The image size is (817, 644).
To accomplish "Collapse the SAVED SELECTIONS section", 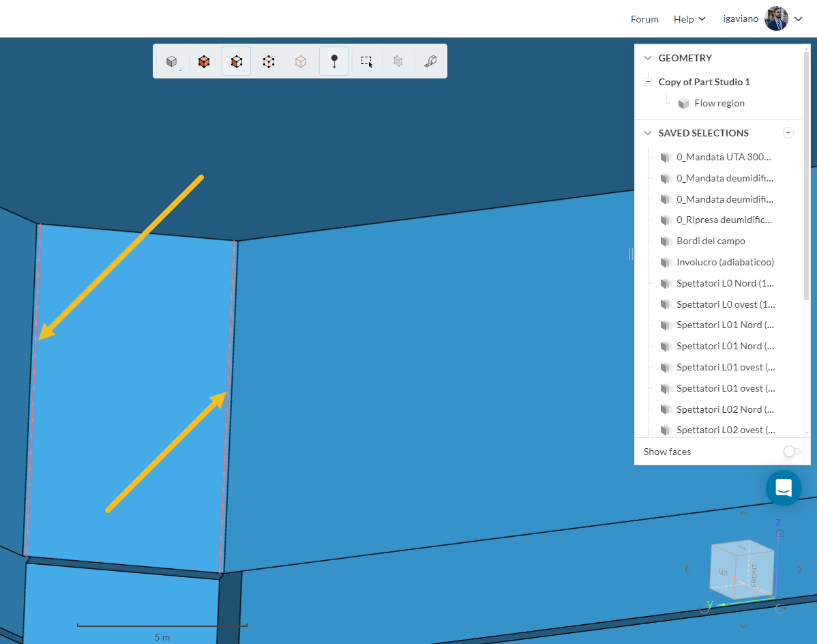I will point(648,133).
